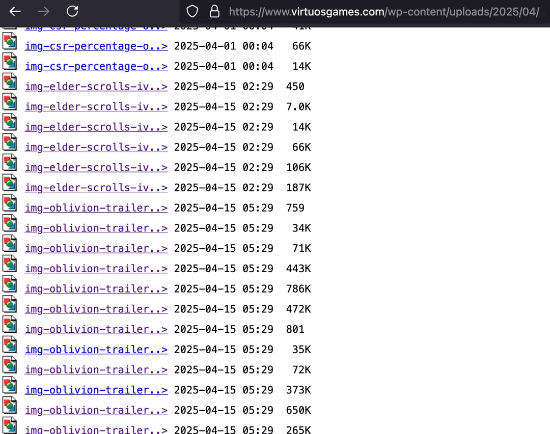Select the file size text 187K

coord(299,188)
